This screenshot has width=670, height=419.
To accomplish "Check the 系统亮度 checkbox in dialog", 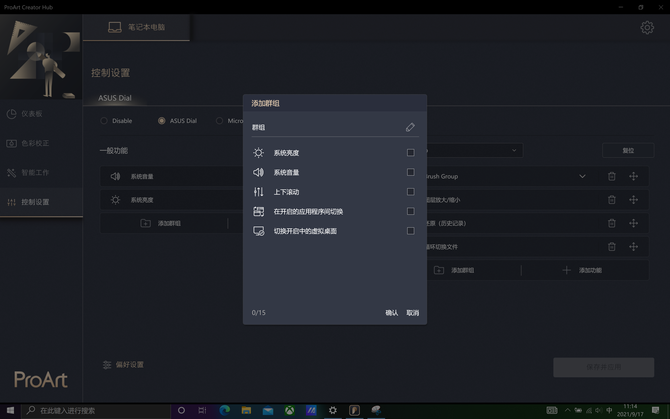I will (411, 152).
